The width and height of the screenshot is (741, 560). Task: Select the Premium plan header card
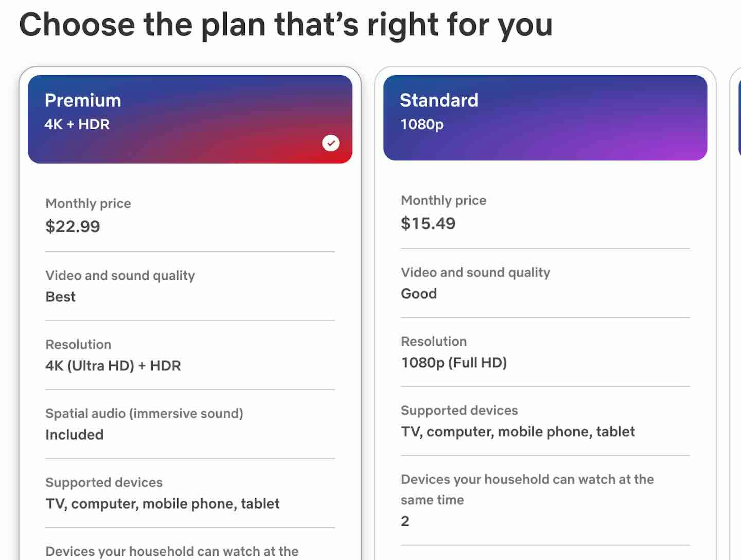point(190,119)
